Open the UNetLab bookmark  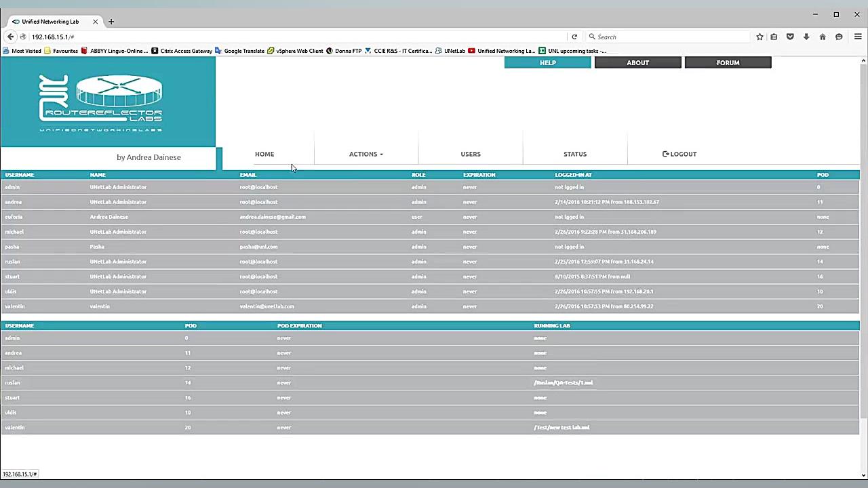450,51
